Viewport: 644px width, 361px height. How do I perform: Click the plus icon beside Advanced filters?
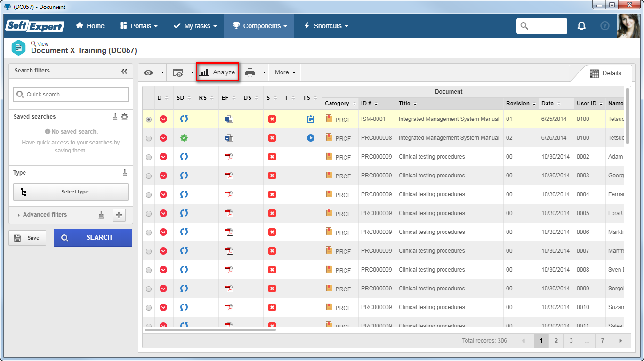pyautogui.click(x=119, y=215)
